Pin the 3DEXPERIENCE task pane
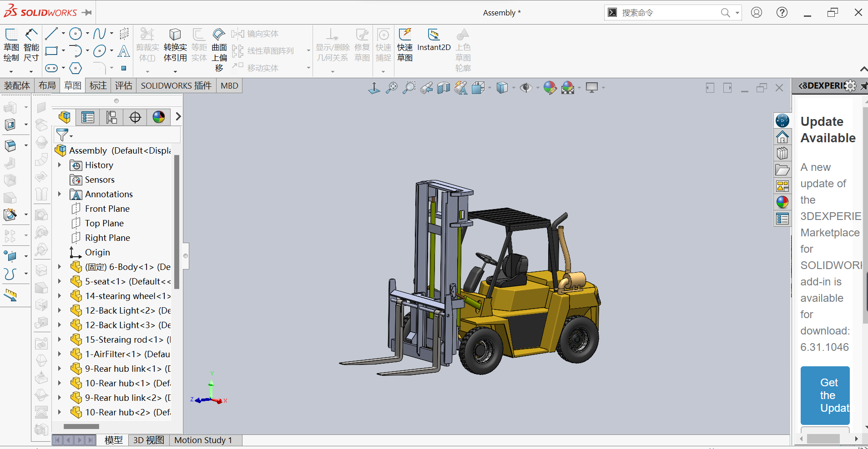 [x=863, y=86]
